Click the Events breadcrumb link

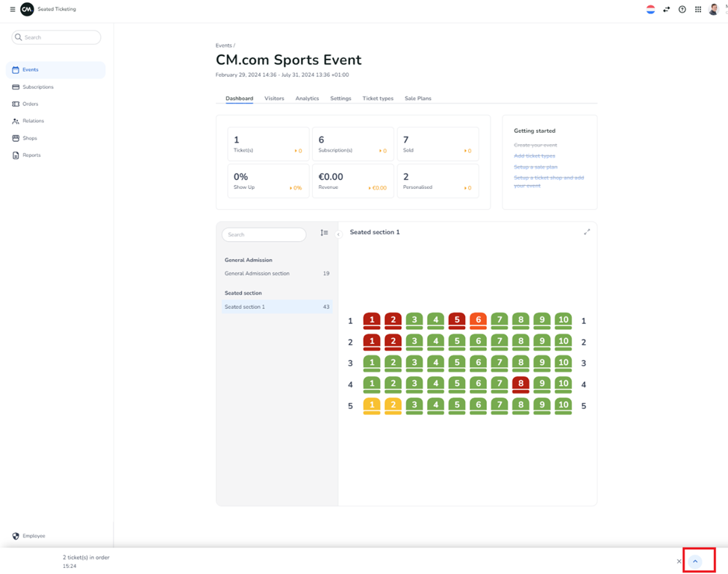point(223,46)
